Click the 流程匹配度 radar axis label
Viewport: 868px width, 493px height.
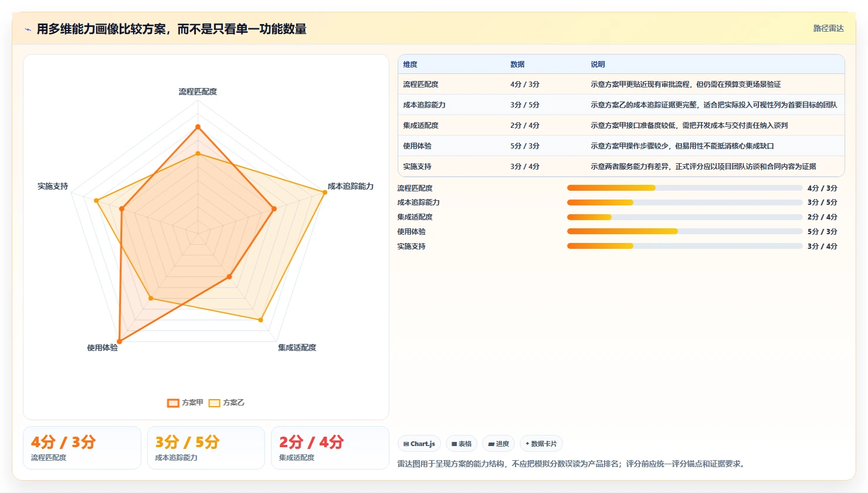(x=198, y=92)
